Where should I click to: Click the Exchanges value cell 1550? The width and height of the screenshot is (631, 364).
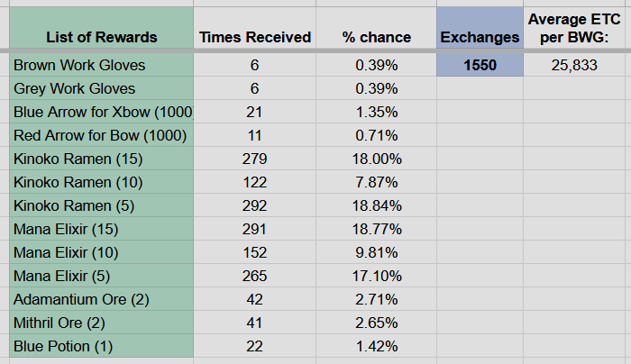click(480, 66)
